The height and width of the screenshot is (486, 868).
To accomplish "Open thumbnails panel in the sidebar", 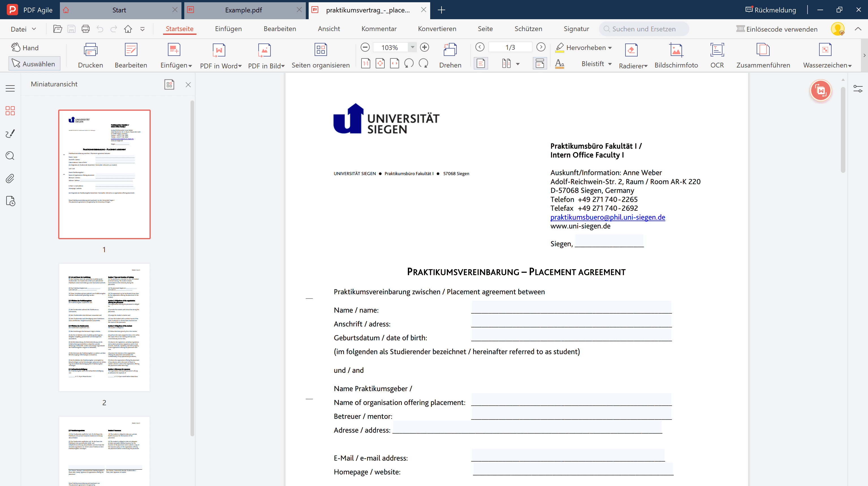I will 10,110.
